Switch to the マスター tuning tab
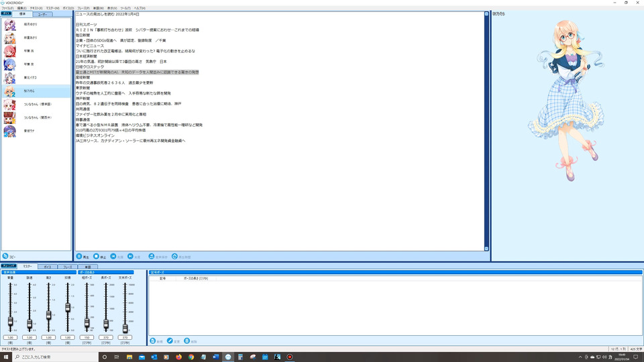The image size is (644, 362). click(27, 266)
